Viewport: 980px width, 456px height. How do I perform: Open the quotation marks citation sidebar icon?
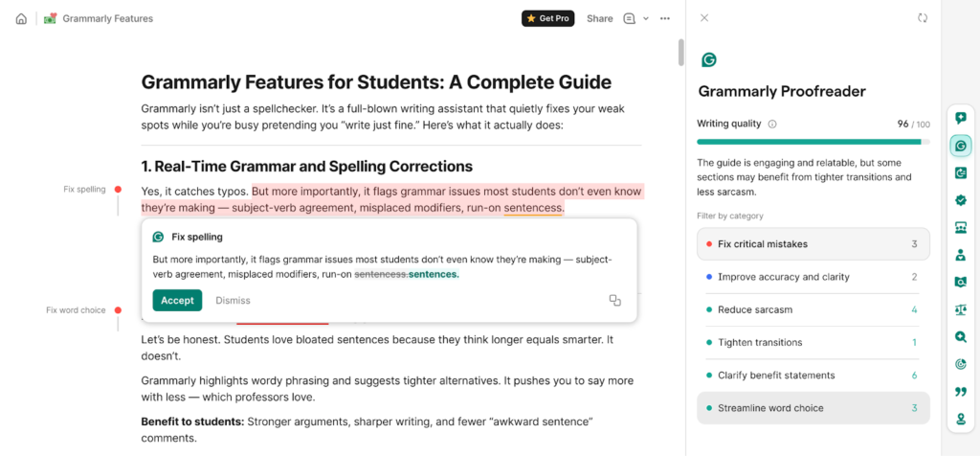(x=961, y=392)
